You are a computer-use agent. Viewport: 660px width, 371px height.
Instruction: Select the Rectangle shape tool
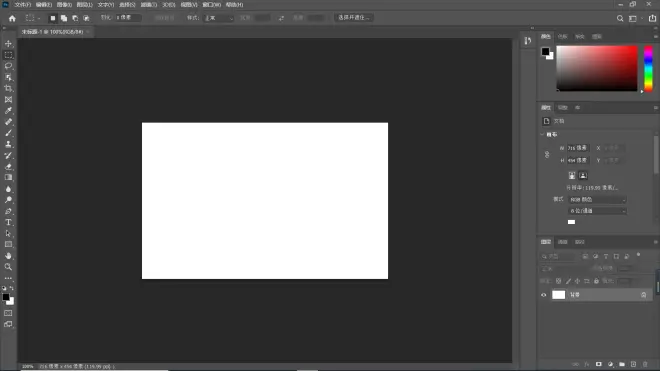click(8, 245)
